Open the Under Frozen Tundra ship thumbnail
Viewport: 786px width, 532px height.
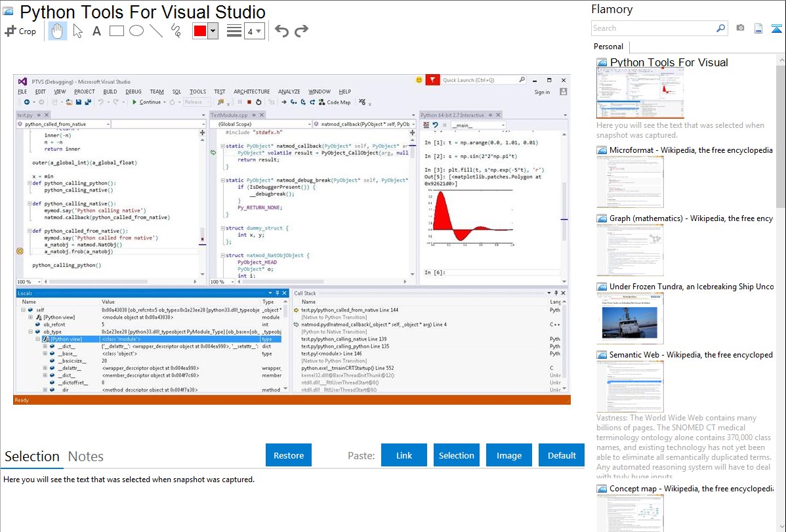point(630,318)
